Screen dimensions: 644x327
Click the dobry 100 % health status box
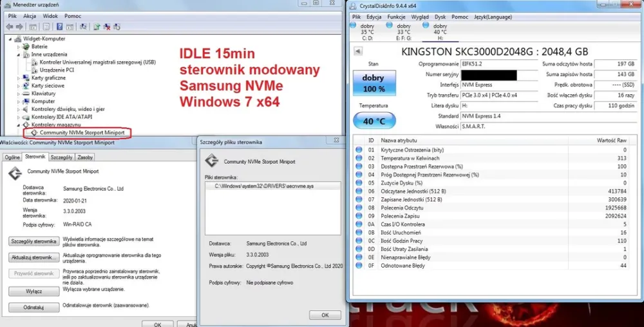tap(374, 83)
